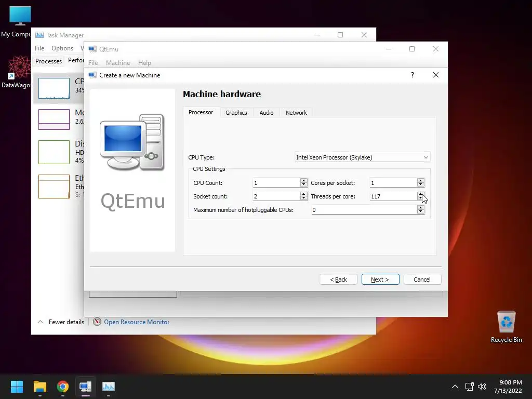
Task: Increase Socket count with up arrow
Action: tap(303, 194)
